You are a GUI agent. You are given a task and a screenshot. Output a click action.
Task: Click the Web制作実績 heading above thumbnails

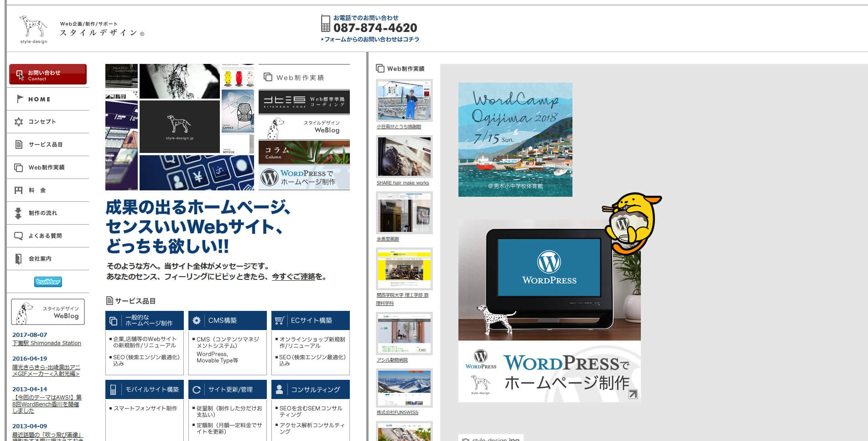click(400, 68)
